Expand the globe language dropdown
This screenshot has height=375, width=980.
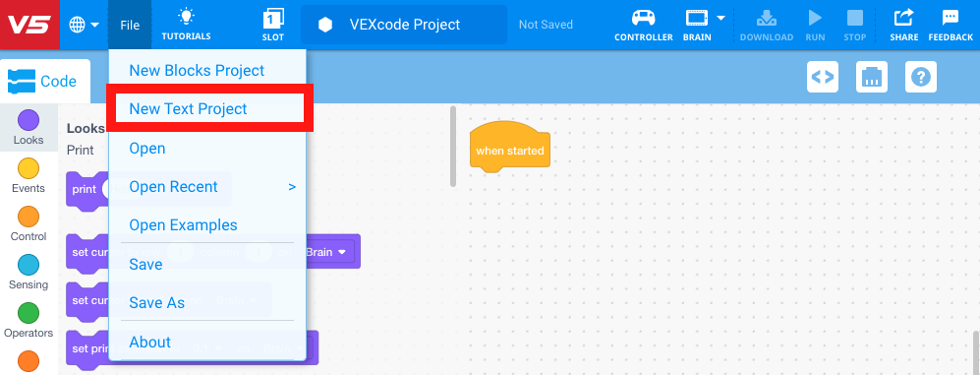click(x=85, y=25)
